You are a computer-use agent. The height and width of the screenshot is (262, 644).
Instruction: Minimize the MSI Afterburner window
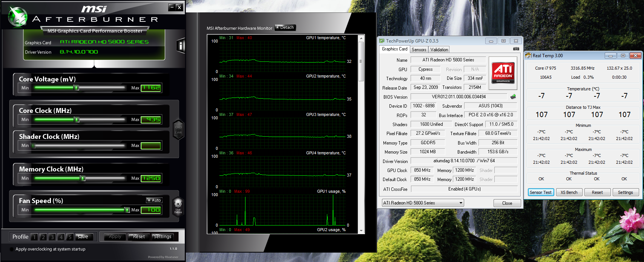(172, 7)
